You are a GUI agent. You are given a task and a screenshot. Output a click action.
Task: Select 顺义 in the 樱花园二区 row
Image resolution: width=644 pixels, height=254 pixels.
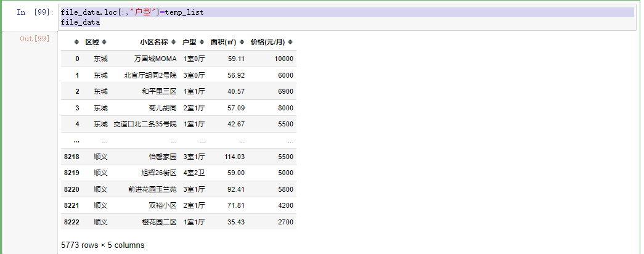pos(100,222)
